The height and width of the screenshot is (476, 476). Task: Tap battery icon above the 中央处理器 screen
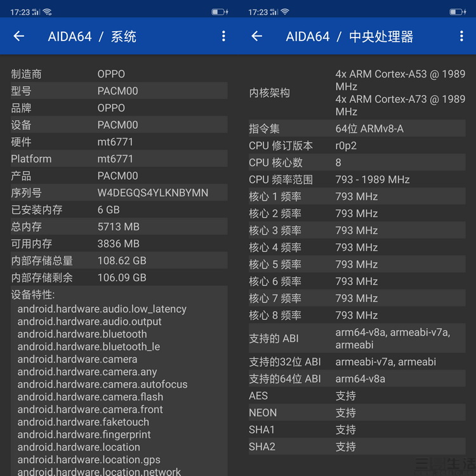(x=457, y=12)
